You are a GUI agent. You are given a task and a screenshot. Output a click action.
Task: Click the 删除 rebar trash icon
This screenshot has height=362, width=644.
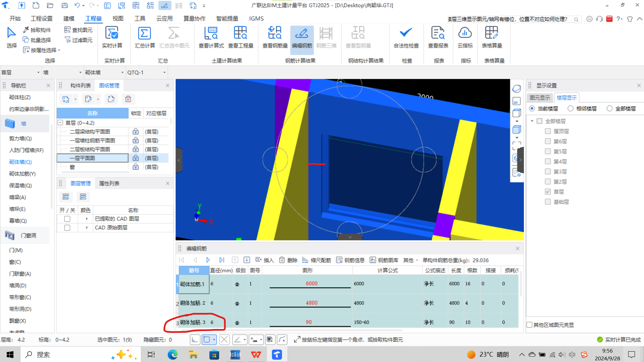coord(282,260)
